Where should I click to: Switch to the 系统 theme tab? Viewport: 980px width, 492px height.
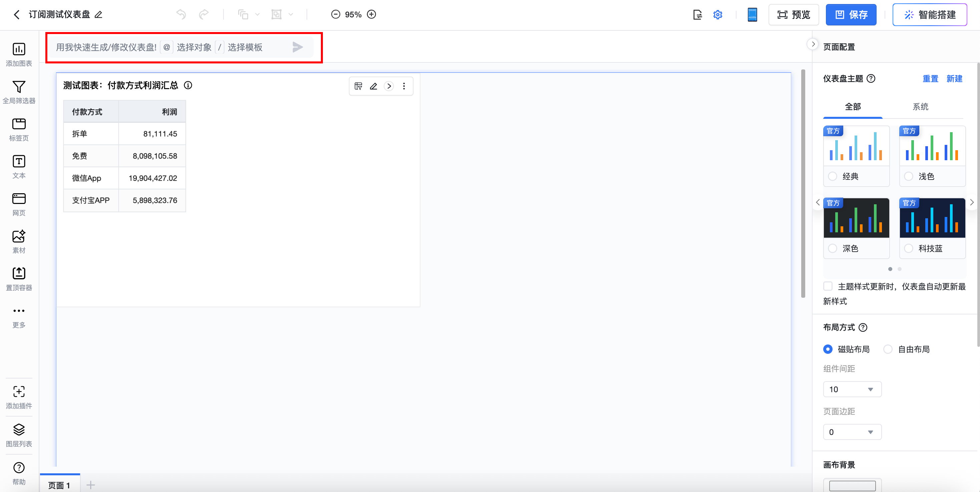[920, 106]
